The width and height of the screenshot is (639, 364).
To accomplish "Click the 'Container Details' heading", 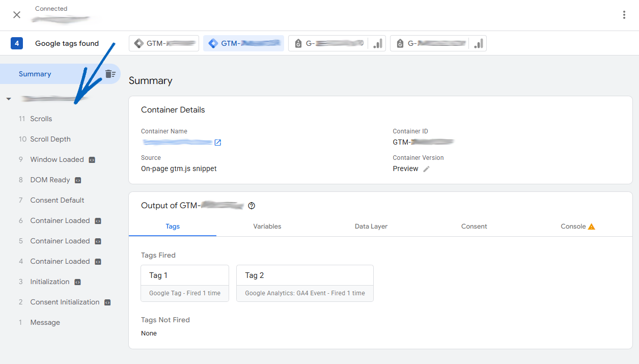I will pyautogui.click(x=173, y=110).
